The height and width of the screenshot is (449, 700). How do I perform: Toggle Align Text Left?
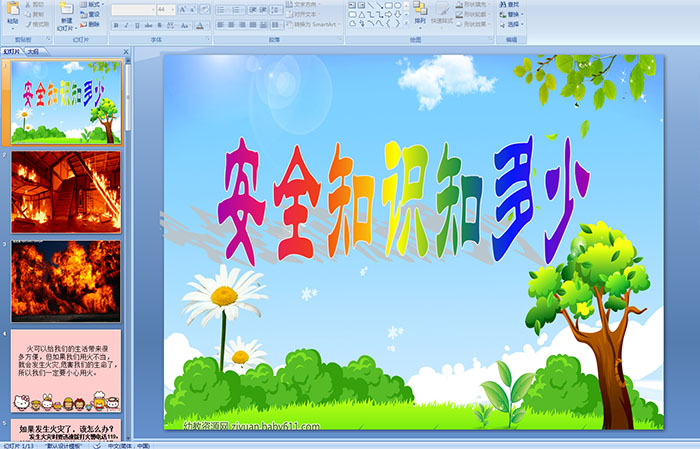click(221, 25)
